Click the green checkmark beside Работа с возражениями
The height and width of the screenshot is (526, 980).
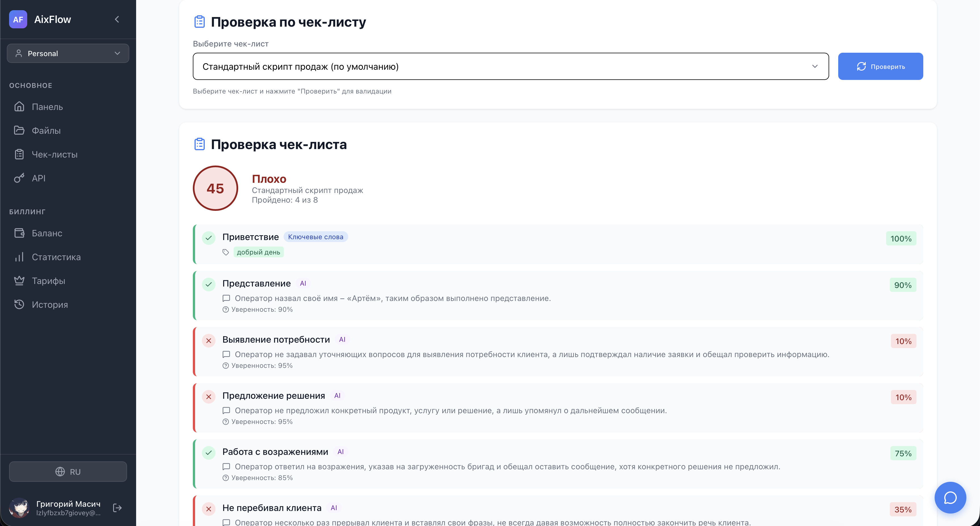pos(208,453)
